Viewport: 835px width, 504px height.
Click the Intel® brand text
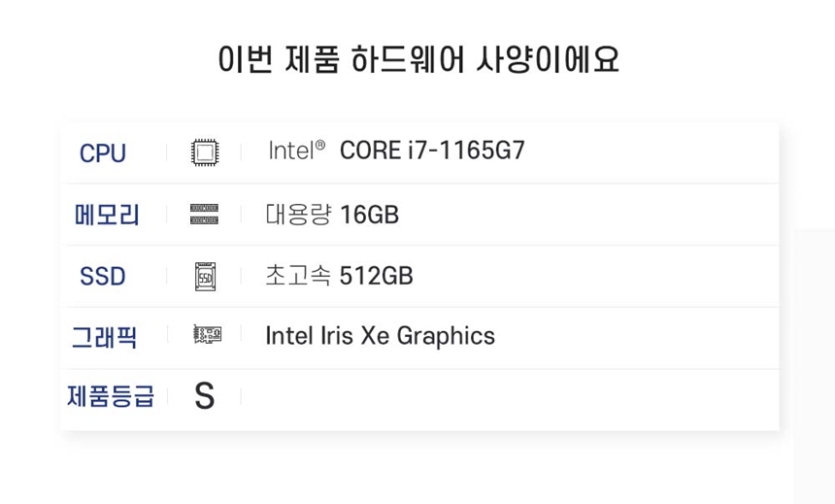click(296, 151)
